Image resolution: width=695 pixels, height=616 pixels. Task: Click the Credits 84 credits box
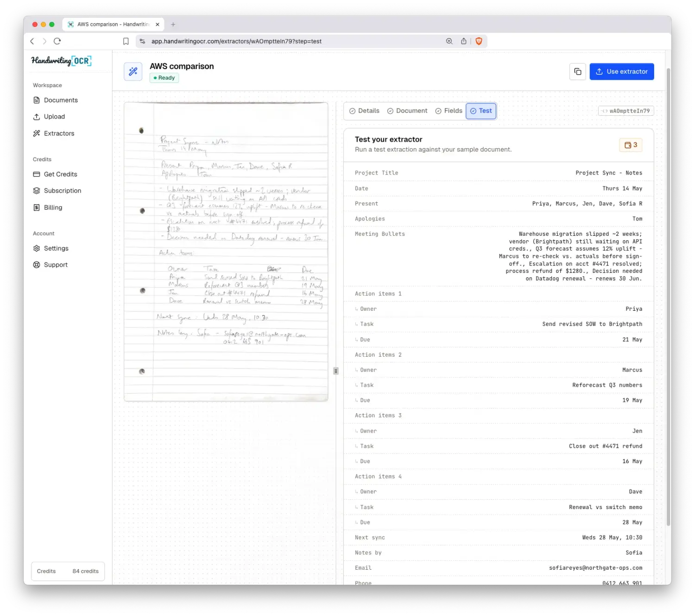point(68,571)
